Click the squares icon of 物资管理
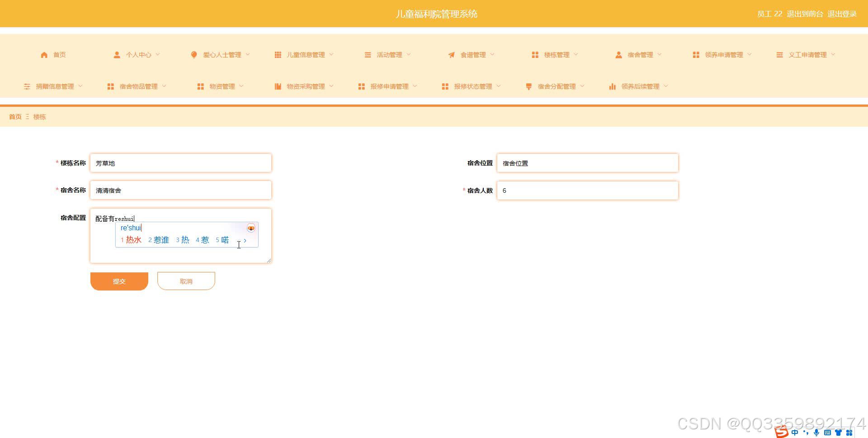This screenshot has width=868, height=438. tap(201, 86)
